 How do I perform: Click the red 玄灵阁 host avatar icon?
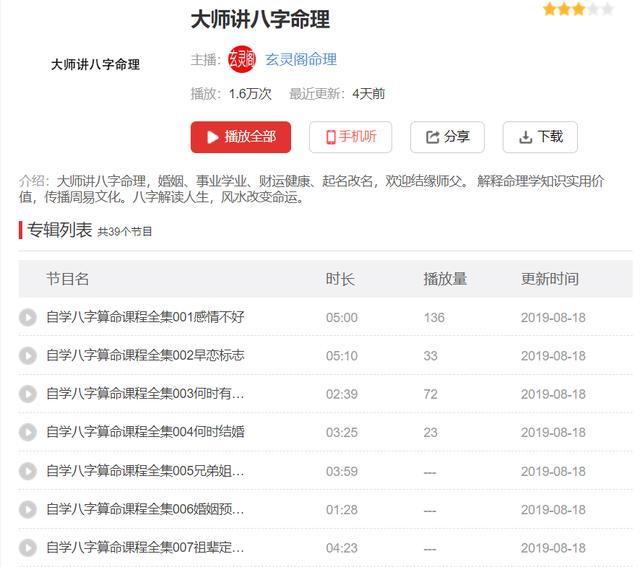242,59
